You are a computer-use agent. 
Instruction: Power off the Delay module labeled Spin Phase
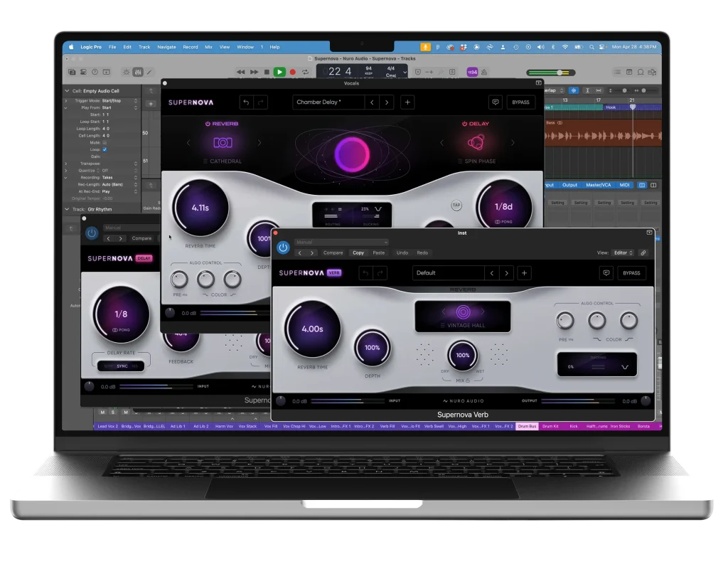click(463, 124)
